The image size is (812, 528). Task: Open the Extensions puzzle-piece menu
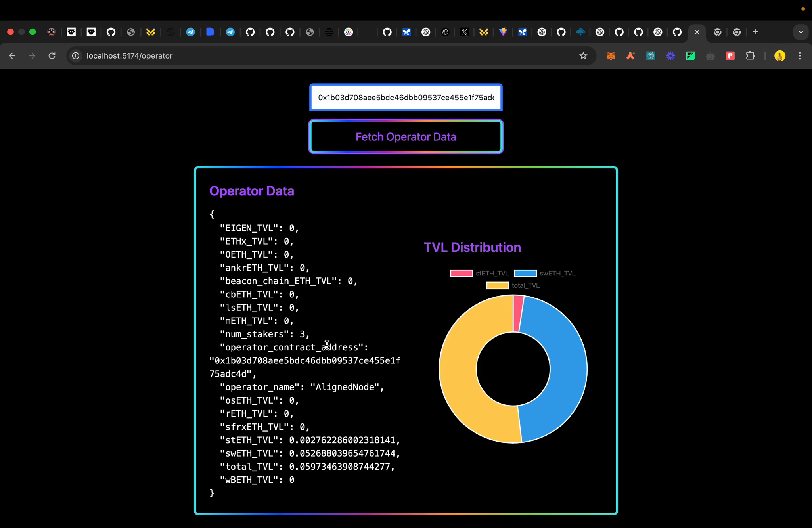(750, 56)
